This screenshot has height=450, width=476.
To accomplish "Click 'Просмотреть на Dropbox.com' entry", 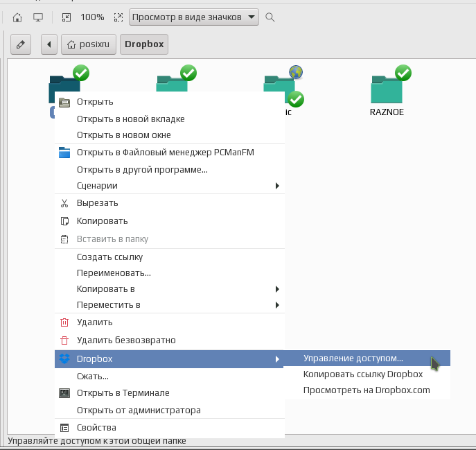I will (x=367, y=390).
